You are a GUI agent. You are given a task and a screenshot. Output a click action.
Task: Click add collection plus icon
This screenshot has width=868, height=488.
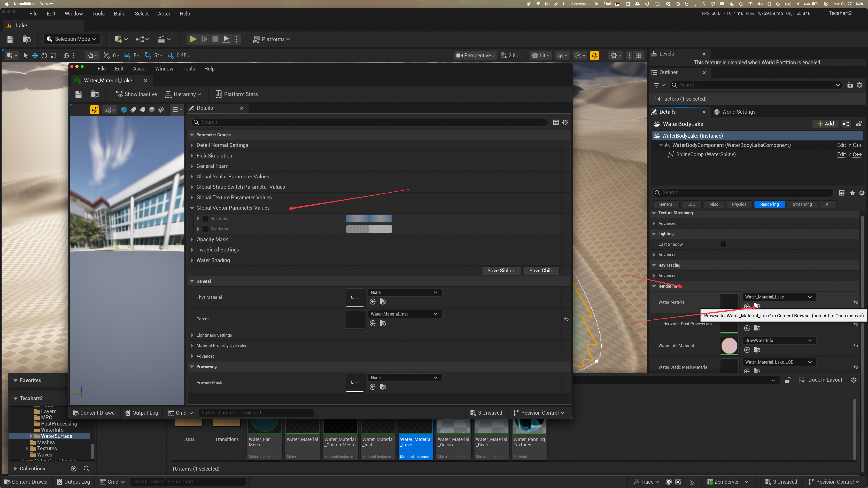pos(74,469)
